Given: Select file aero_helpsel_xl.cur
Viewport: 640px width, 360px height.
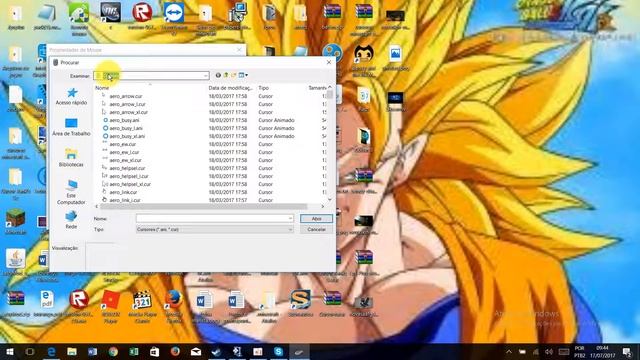Looking at the screenshot, I should 130,184.
